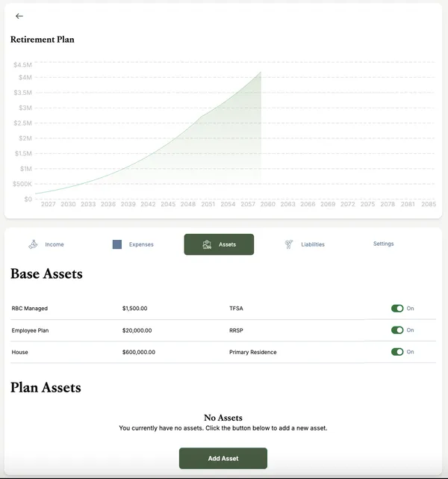Viewport: 448px width, 479px height.
Task: Click the Assets house icon
Action: (207, 244)
